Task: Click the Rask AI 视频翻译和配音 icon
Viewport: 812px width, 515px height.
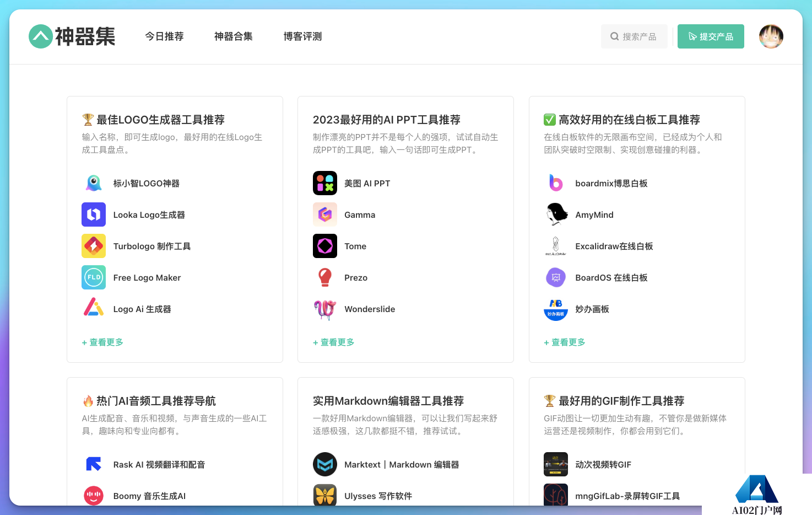Action: coord(94,464)
